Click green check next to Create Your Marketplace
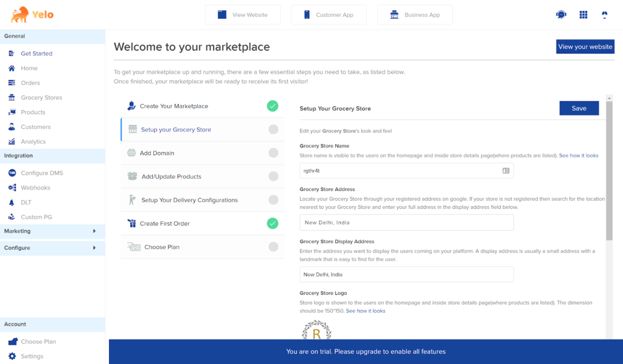Image resolution: width=623 pixels, height=364 pixels. point(273,106)
